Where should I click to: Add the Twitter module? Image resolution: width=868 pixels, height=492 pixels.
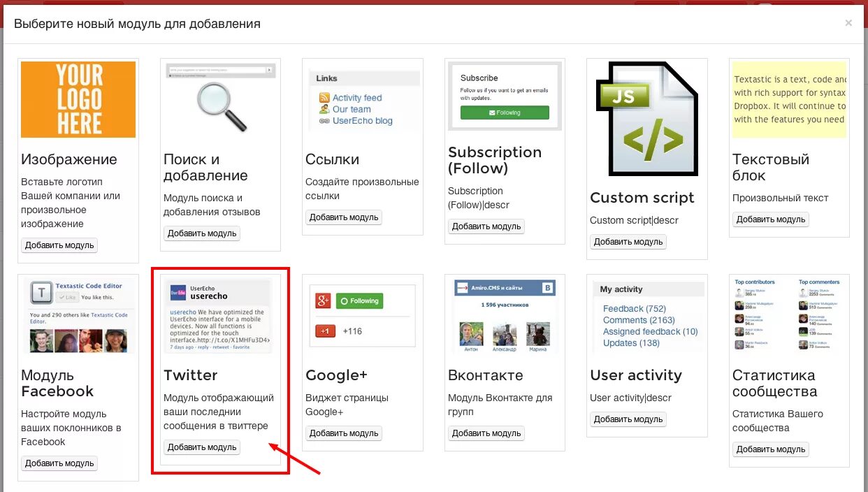click(x=202, y=447)
